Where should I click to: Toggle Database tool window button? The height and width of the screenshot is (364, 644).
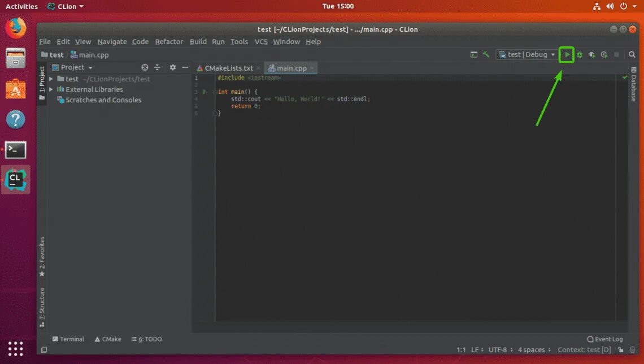[633, 84]
